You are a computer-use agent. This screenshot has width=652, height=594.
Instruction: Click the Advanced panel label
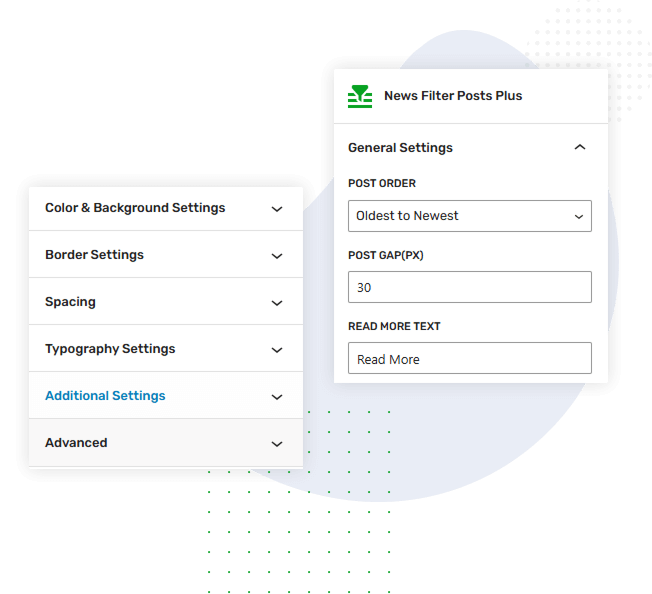coord(76,443)
